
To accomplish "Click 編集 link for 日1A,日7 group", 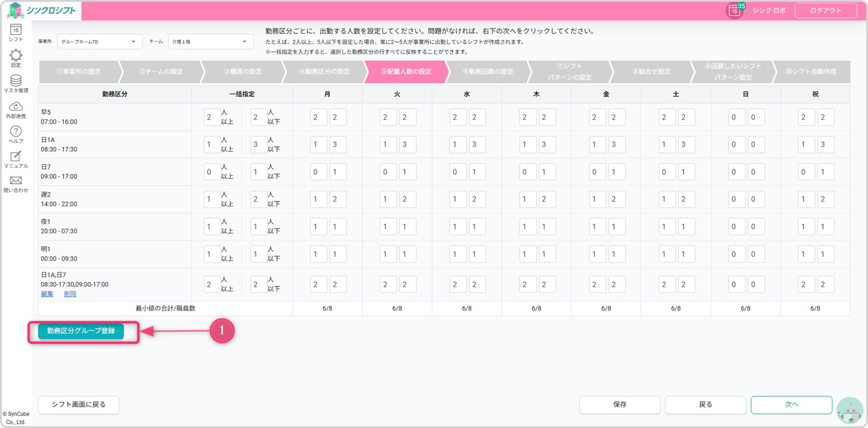I will tap(47, 294).
